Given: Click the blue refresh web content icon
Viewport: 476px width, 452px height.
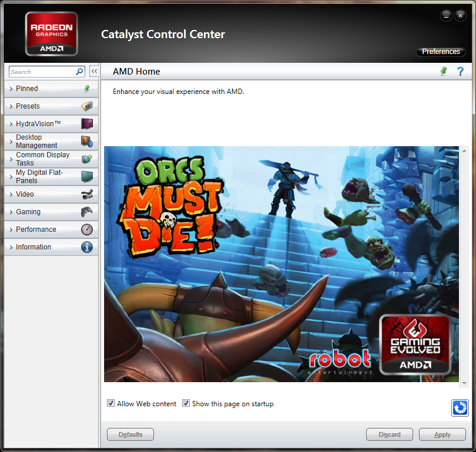Looking at the screenshot, I should point(460,408).
